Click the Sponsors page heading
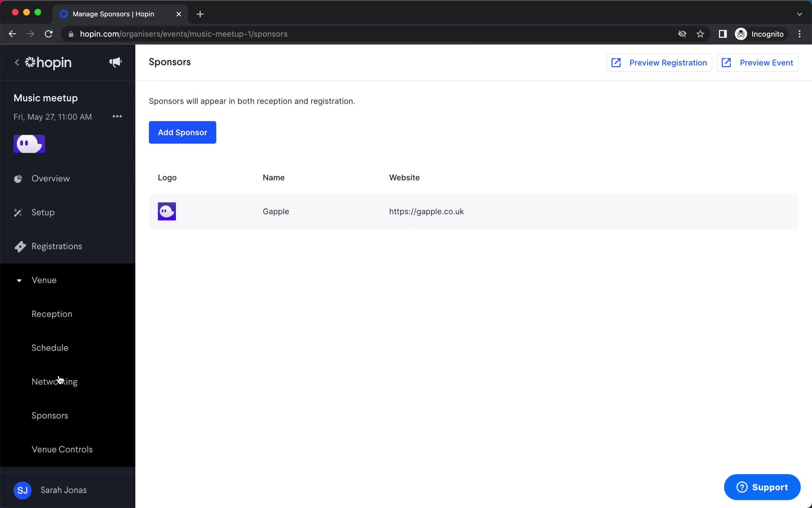Image resolution: width=812 pixels, height=508 pixels. pyautogui.click(x=170, y=62)
